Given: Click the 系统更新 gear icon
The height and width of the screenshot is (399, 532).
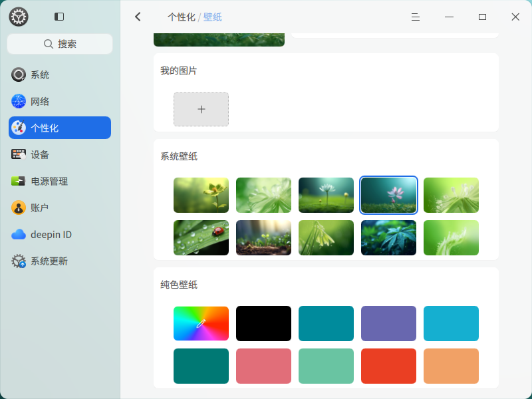Looking at the screenshot, I should [19, 261].
